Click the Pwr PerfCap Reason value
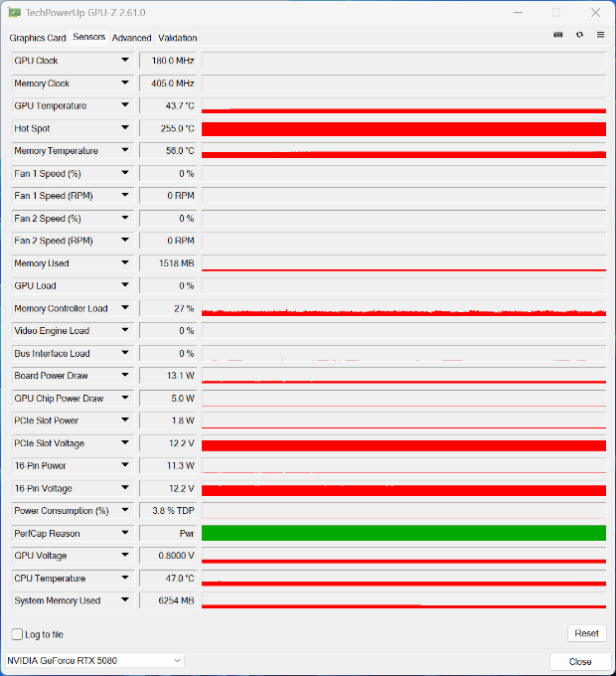616x676 pixels. (x=168, y=533)
